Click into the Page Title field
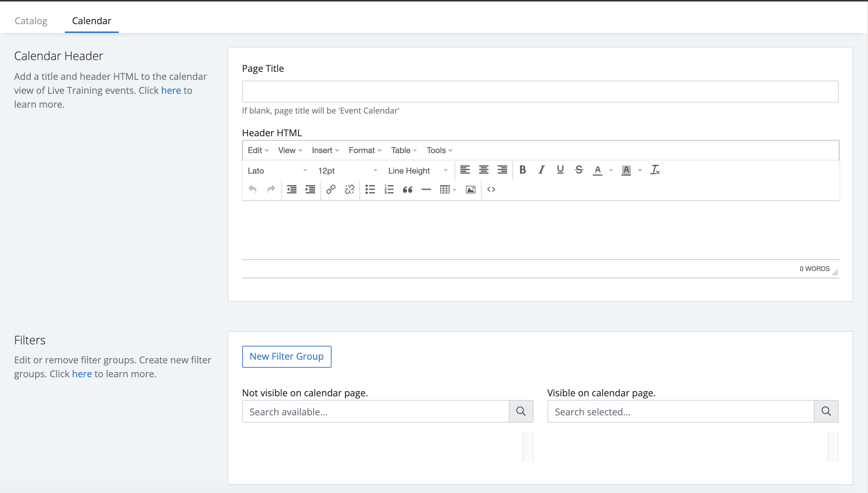The width and height of the screenshot is (868, 493). pyautogui.click(x=540, y=92)
